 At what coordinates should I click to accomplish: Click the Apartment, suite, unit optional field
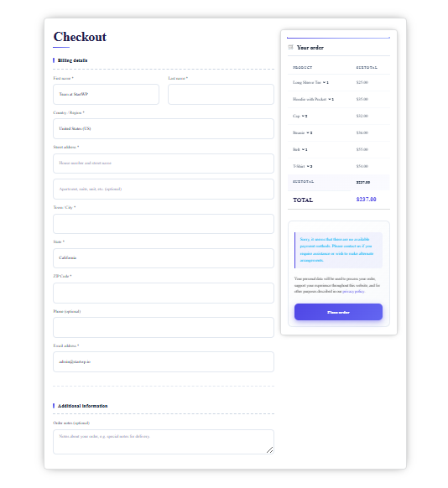164,189
